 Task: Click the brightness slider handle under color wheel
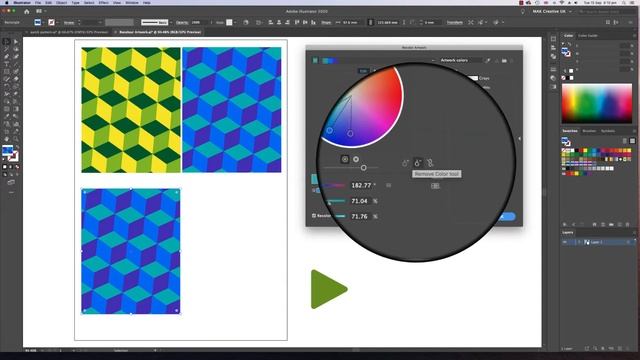click(363, 168)
